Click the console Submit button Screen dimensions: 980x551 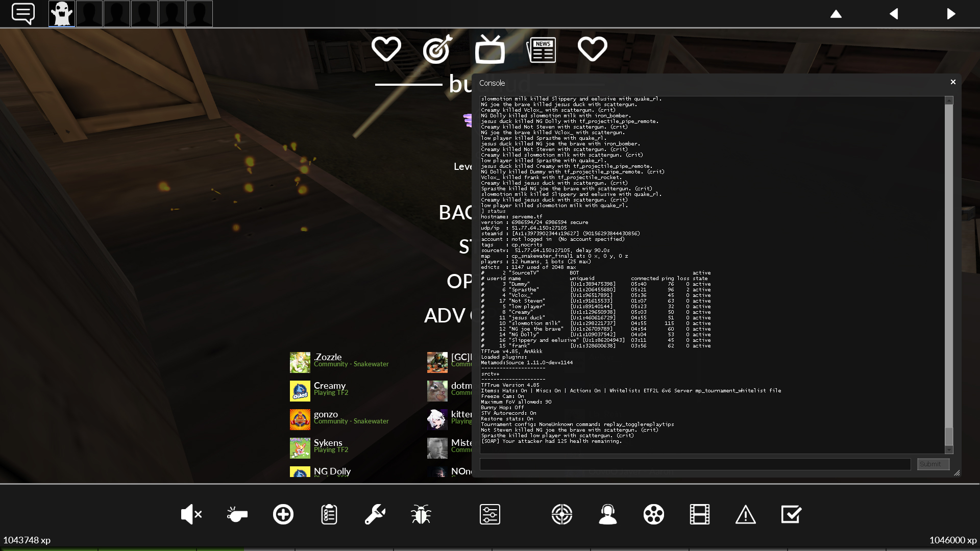(933, 464)
